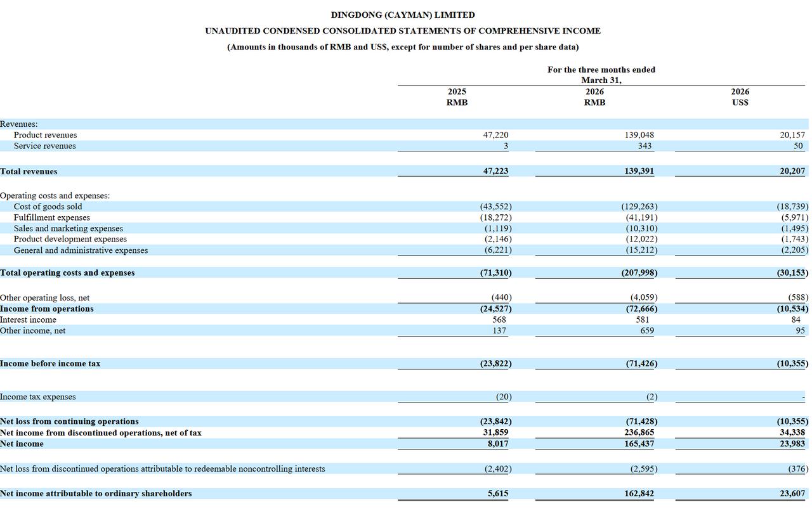This screenshot has width=812, height=509.
Task: Select the "Sales and marketing expenses" label
Action: [x=69, y=228]
